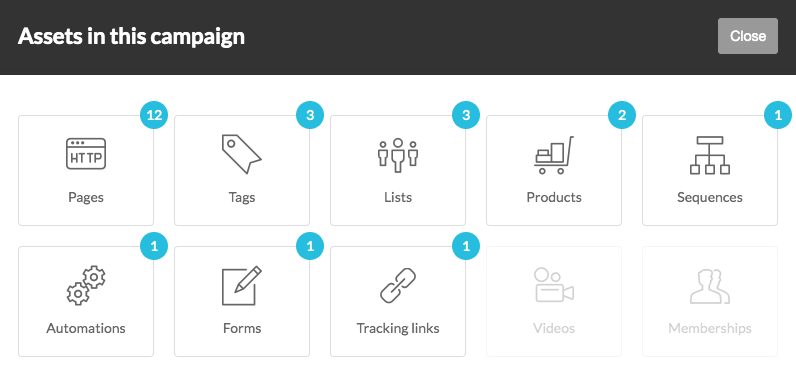Select the Tags label icon
The image size is (796, 371).
[242, 154]
